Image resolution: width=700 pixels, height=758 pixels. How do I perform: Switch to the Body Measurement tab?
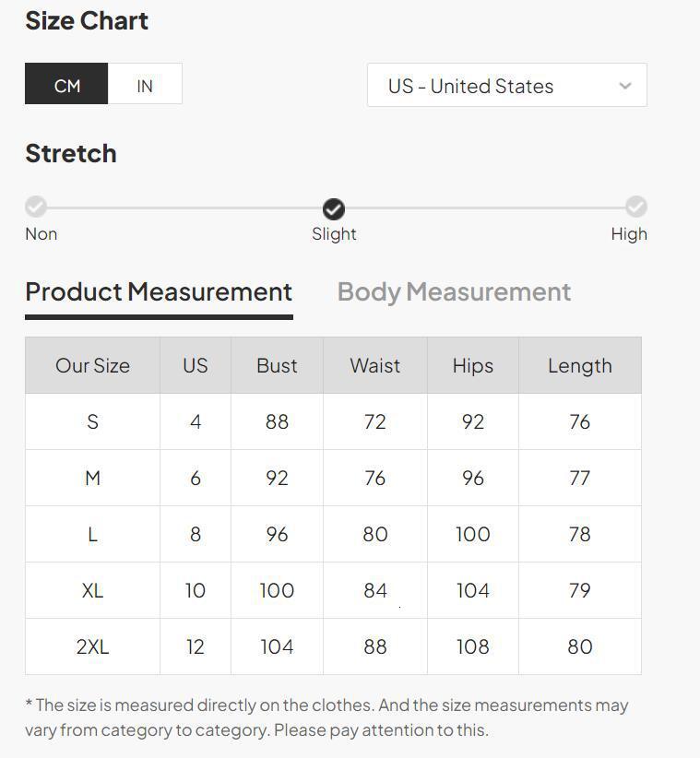click(454, 292)
